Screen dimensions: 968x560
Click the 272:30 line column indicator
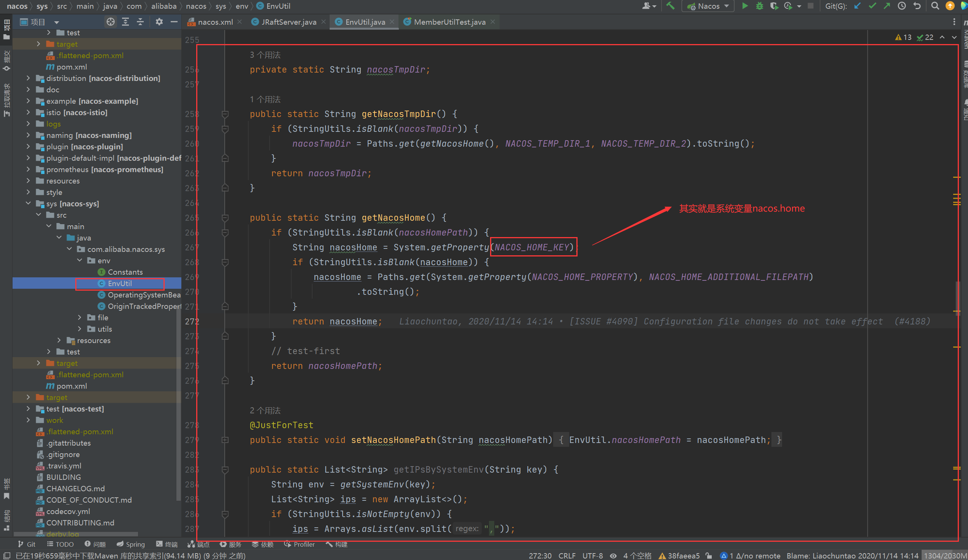coord(540,555)
